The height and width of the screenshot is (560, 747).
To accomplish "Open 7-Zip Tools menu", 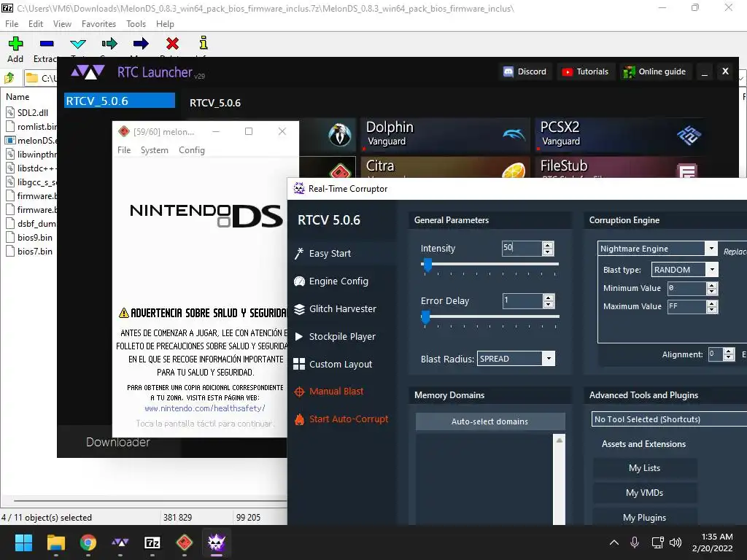I will [x=136, y=24].
